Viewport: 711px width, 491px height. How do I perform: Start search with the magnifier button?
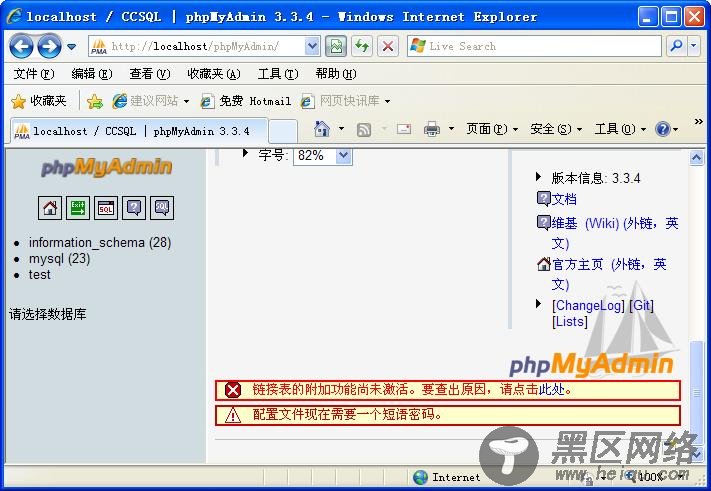click(x=677, y=46)
